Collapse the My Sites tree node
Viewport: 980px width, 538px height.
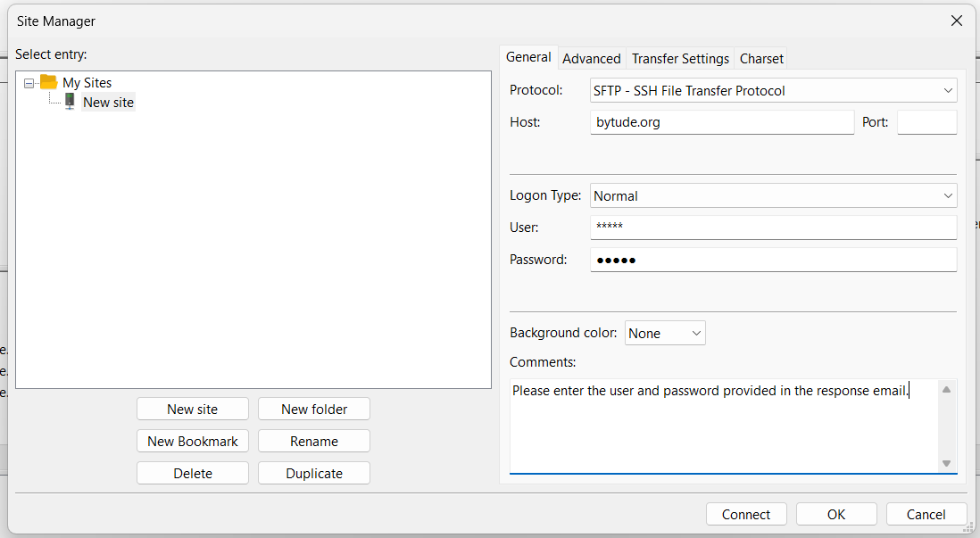click(x=29, y=83)
